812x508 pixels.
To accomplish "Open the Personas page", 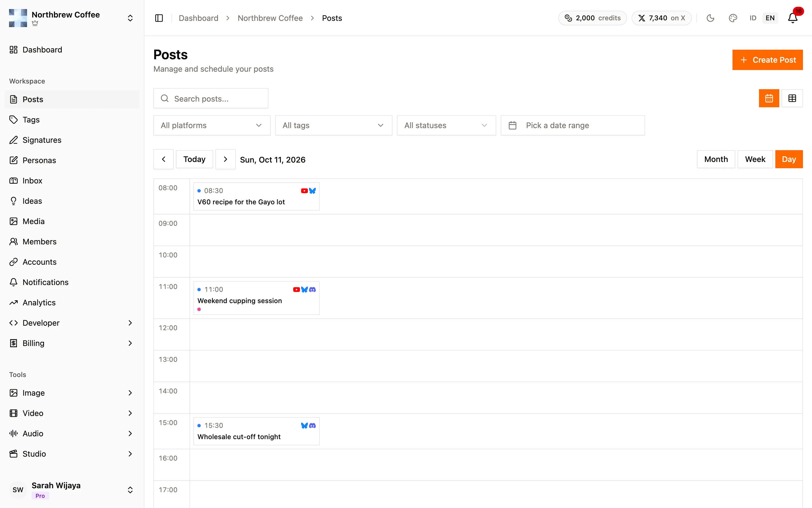I will [71, 160].
